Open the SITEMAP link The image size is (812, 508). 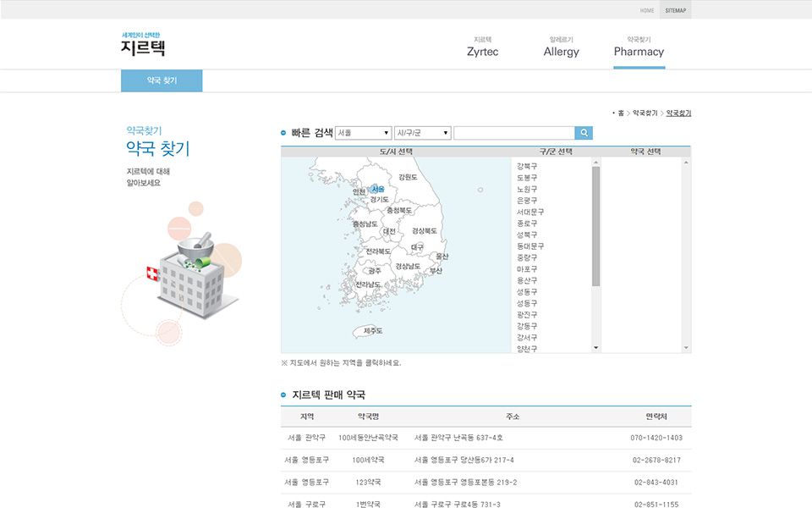[676, 10]
